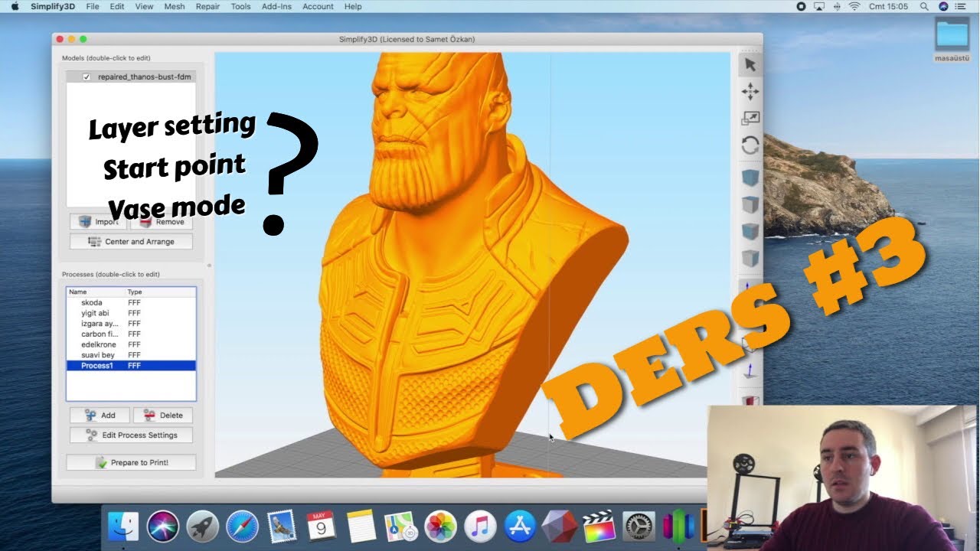Select the rotate model tool
The image size is (980, 551).
pos(750,145)
